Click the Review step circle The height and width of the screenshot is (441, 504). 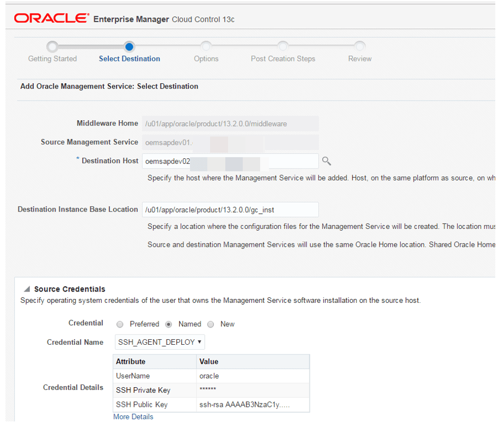click(360, 47)
